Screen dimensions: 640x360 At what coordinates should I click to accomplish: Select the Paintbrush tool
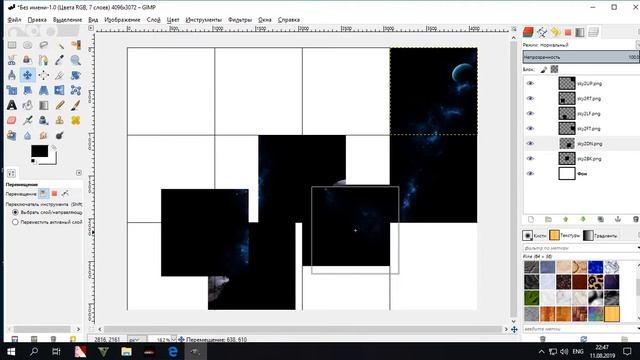(x=76, y=105)
